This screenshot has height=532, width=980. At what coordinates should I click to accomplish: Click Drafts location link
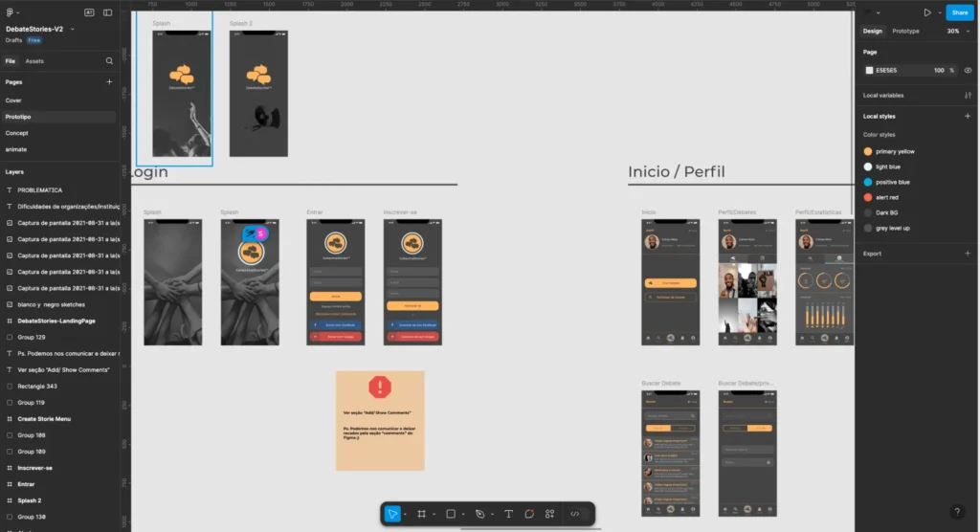(x=13, y=40)
